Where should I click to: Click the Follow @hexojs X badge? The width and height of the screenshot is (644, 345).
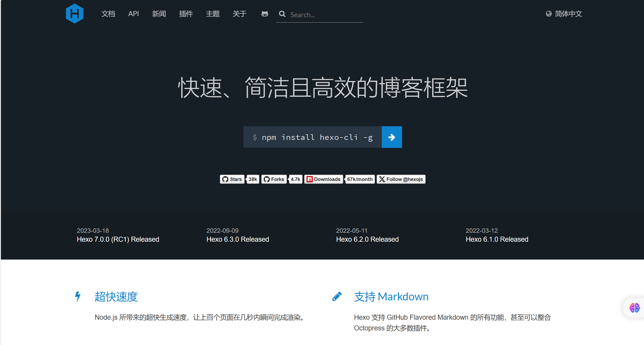(401, 179)
